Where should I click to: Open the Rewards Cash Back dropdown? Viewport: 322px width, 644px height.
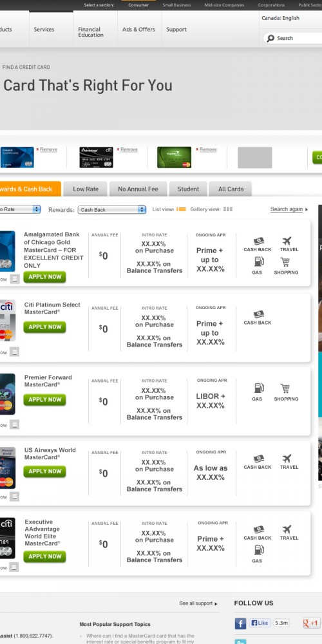pos(111,209)
